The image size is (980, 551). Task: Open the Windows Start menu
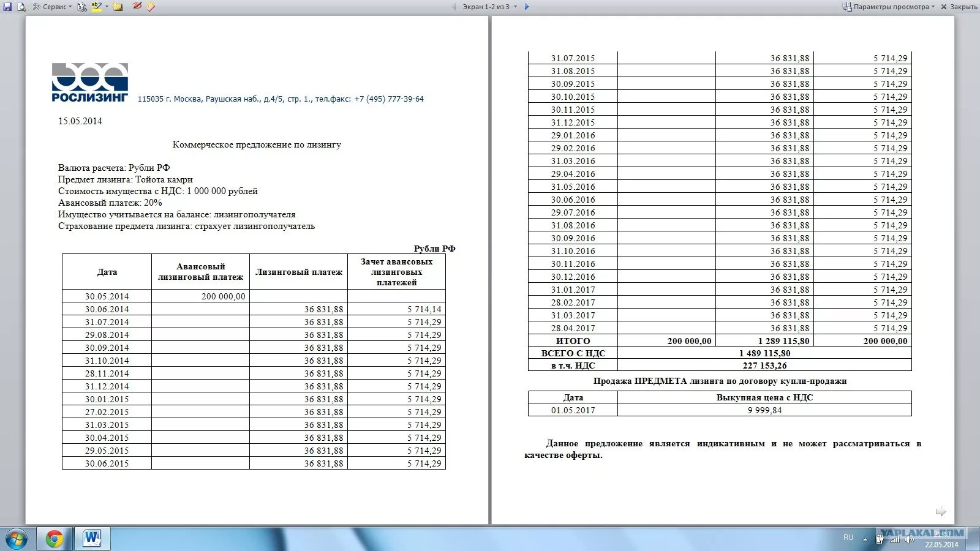(x=17, y=539)
